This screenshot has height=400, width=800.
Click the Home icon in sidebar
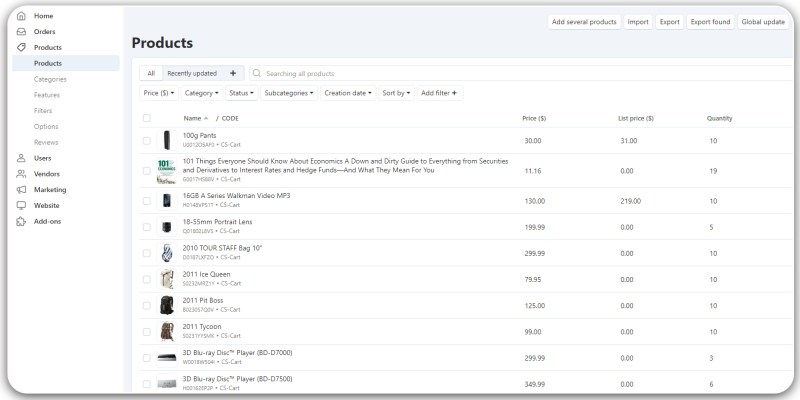coord(22,16)
